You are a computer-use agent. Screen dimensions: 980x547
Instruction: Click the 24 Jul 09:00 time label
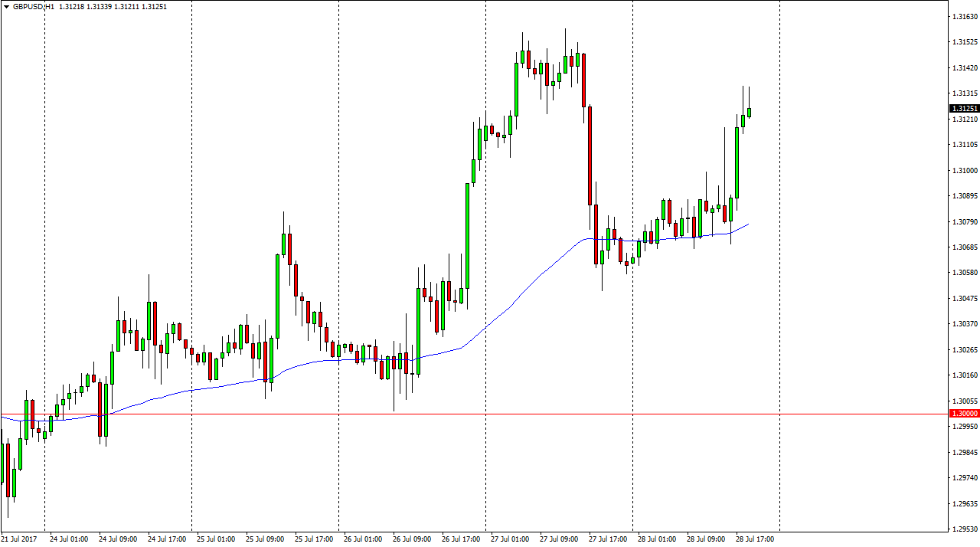pyautogui.click(x=118, y=539)
